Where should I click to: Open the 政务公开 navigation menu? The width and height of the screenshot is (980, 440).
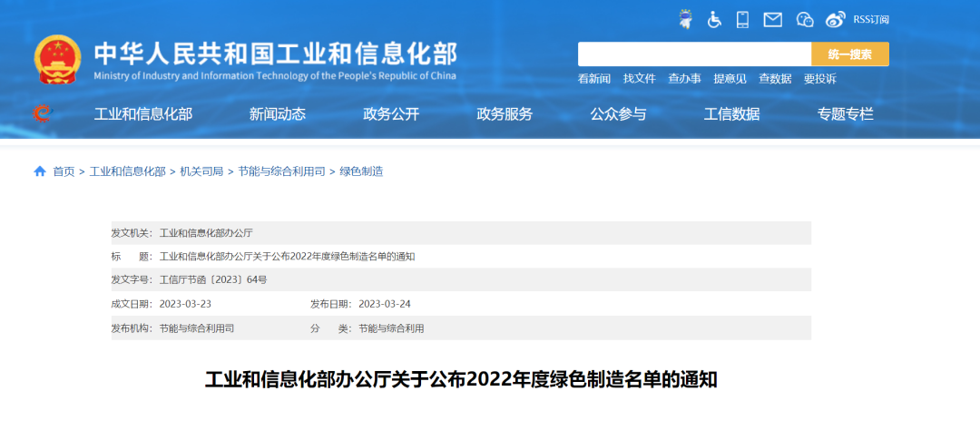pyautogui.click(x=391, y=113)
